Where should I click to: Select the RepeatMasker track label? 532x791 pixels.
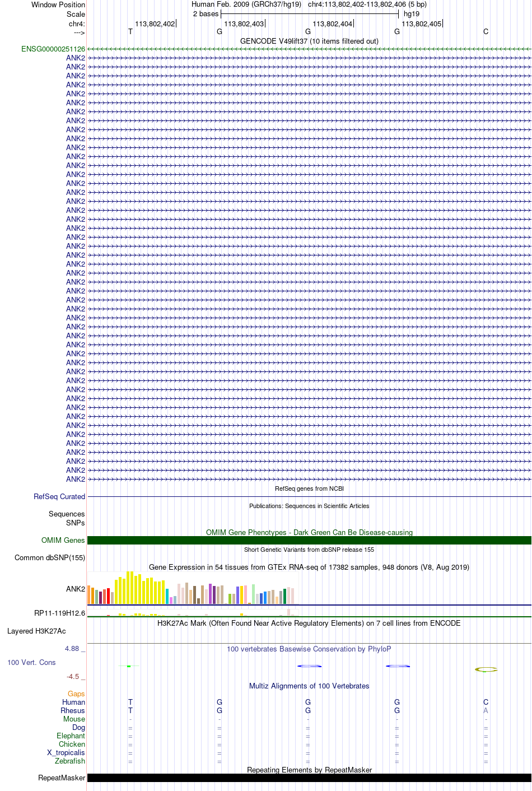pyautogui.click(x=62, y=778)
